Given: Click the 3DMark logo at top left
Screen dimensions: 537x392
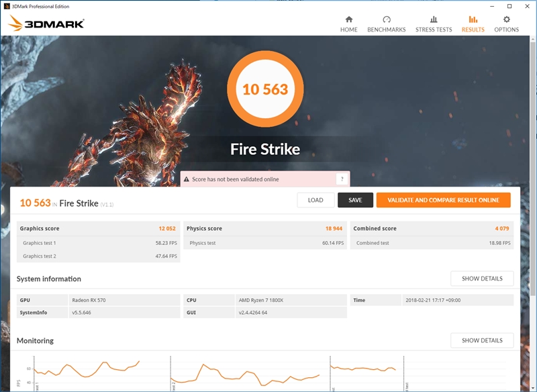Looking at the screenshot, I should (x=46, y=23).
